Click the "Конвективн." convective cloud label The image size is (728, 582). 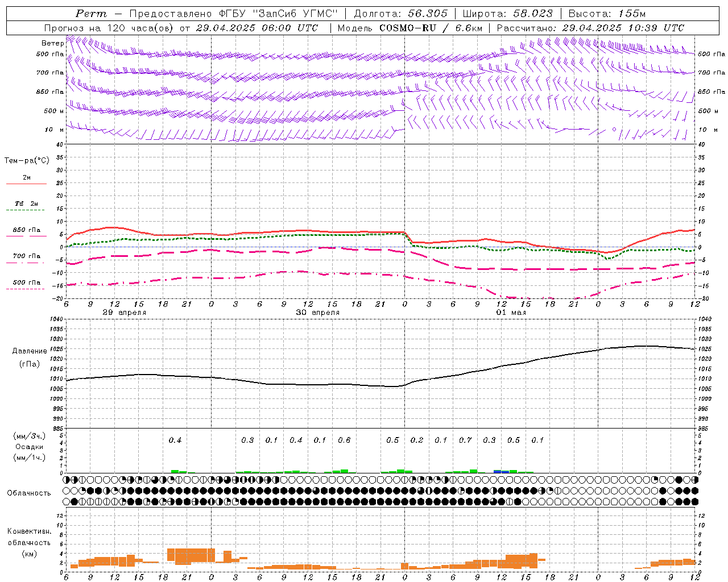[29, 531]
